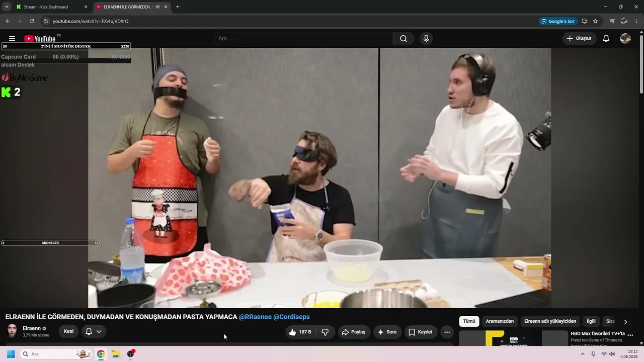The width and height of the screenshot is (644, 362).
Task: Click the Oluştur create button
Action: [579, 39]
